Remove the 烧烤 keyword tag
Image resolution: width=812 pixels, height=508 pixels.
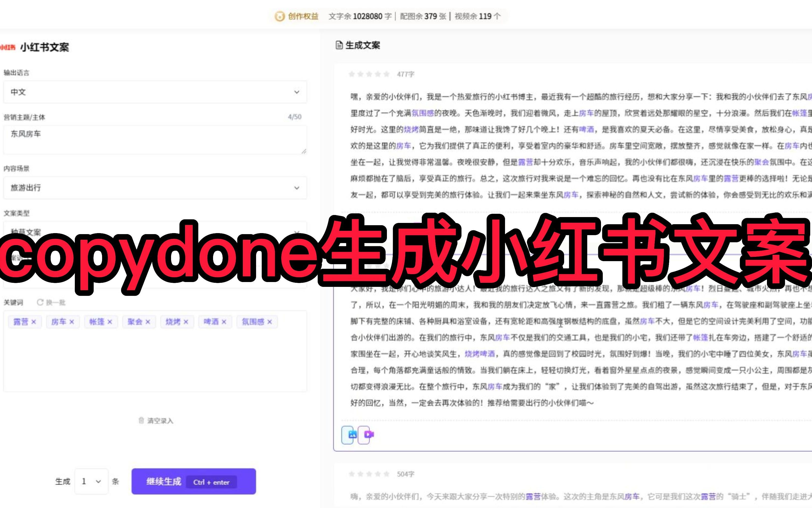186,322
